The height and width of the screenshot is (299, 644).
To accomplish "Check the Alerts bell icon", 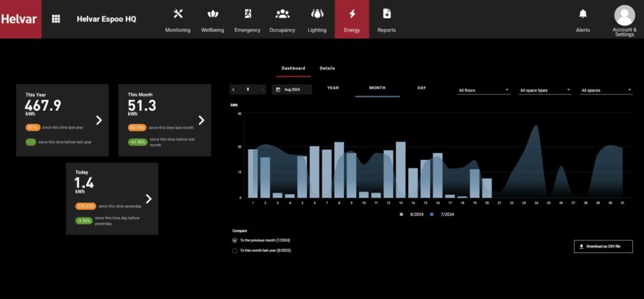I will coord(583,19).
